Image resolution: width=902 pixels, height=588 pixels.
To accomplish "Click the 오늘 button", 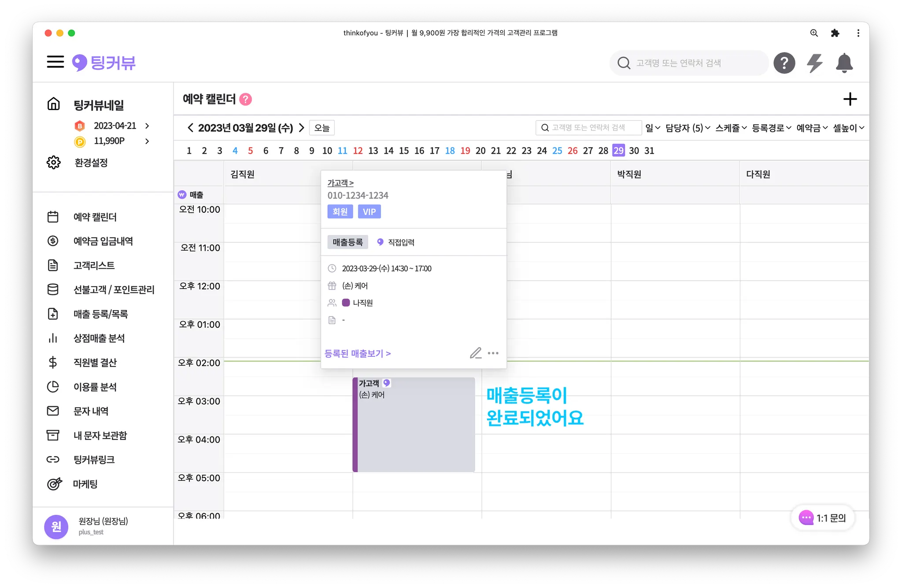I will click(322, 128).
